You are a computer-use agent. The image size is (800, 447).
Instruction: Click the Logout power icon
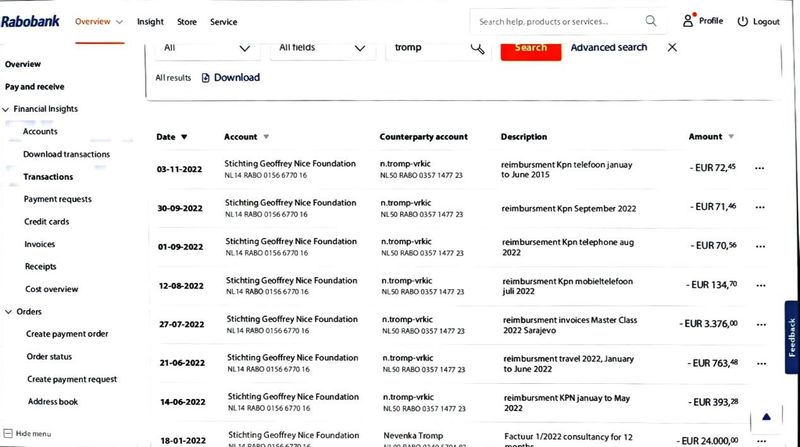tap(743, 21)
